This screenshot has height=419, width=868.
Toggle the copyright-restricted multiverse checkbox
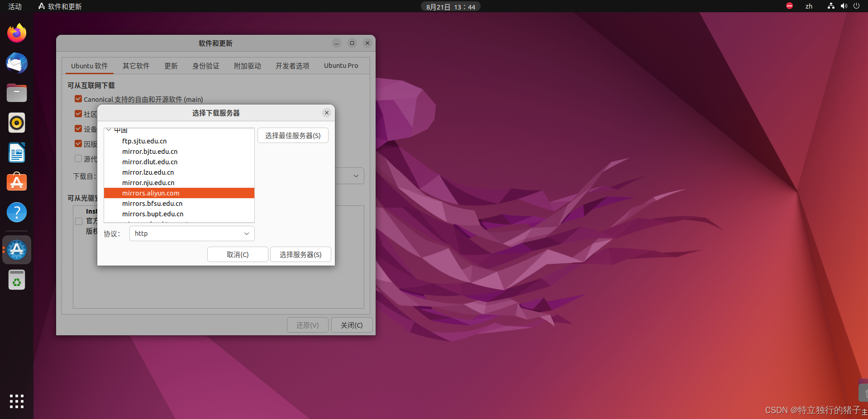pos(78,143)
